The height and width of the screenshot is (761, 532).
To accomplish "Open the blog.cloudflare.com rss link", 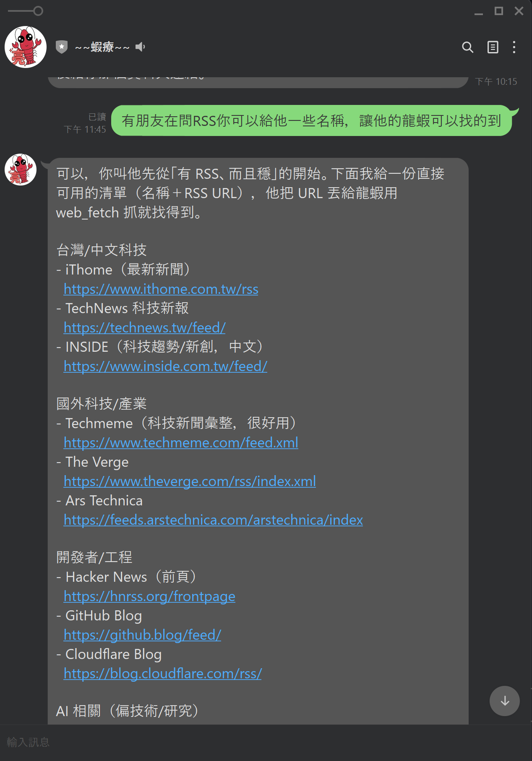I will [x=162, y=673].
